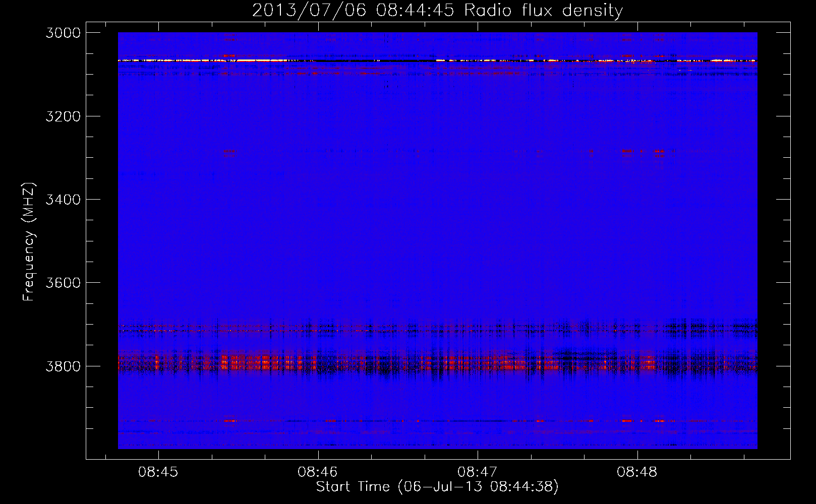Click the plot title "Radio flux density"

pos(544,11)
